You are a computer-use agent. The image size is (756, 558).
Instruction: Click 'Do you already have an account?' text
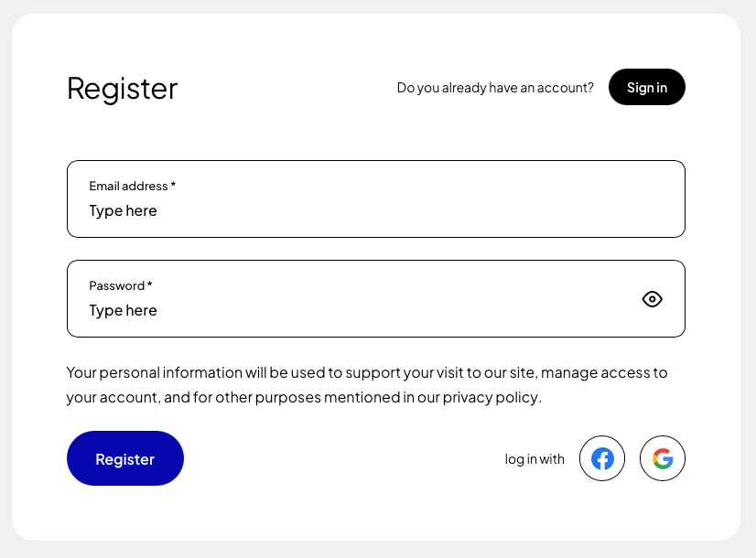(x=495, y=88)
